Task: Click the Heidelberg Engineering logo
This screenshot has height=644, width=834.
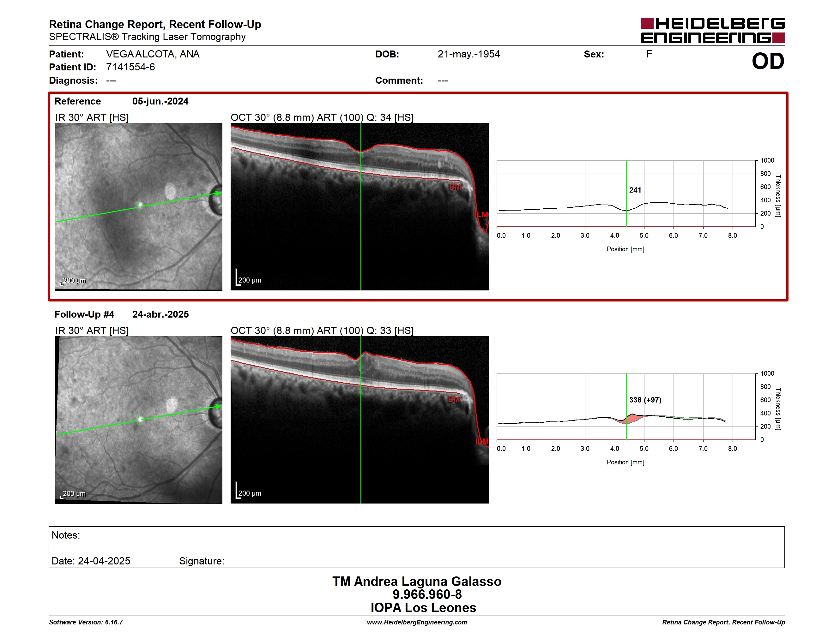Action: (713, 31)
